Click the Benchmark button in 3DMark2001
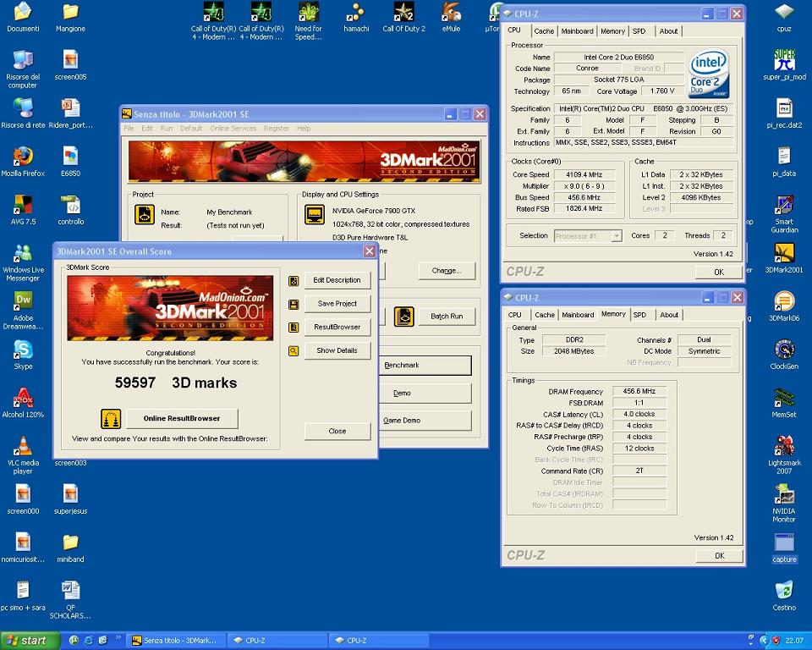812x650 pixels. [x=425, y=366]
